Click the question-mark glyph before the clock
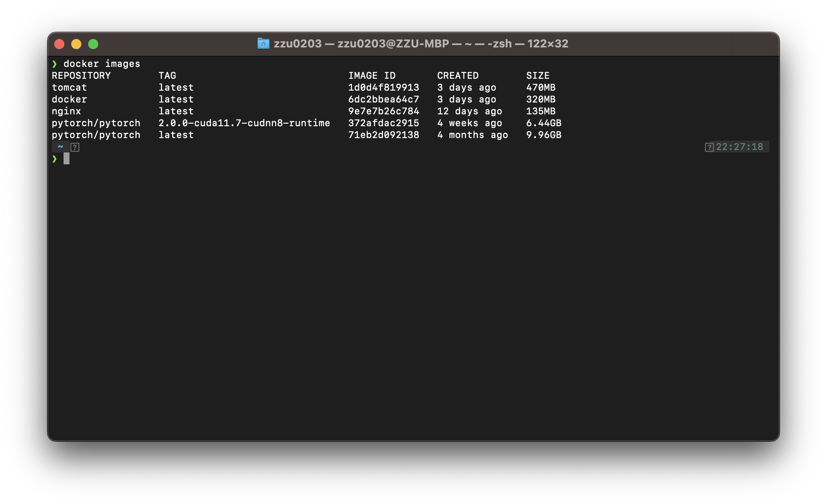Viewport: 827px width, 504px height. pos(709,147)
